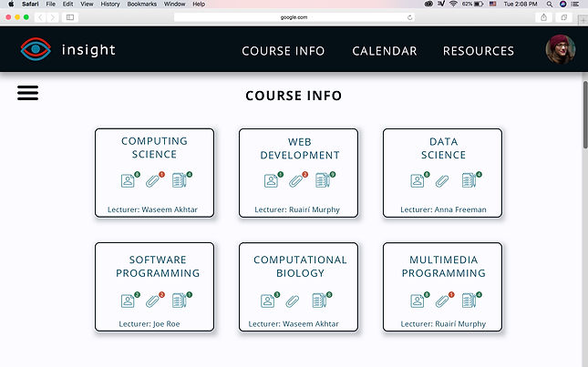Select the WEB DEVELOPMENT course title
The height and width of the screenshot is (367, 588).
coord(300,148)
